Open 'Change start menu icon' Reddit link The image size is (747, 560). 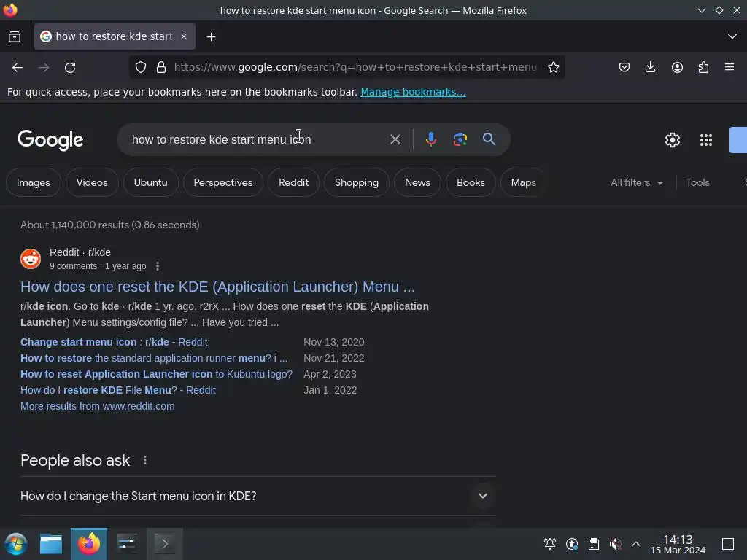click(x=114, y=342)
